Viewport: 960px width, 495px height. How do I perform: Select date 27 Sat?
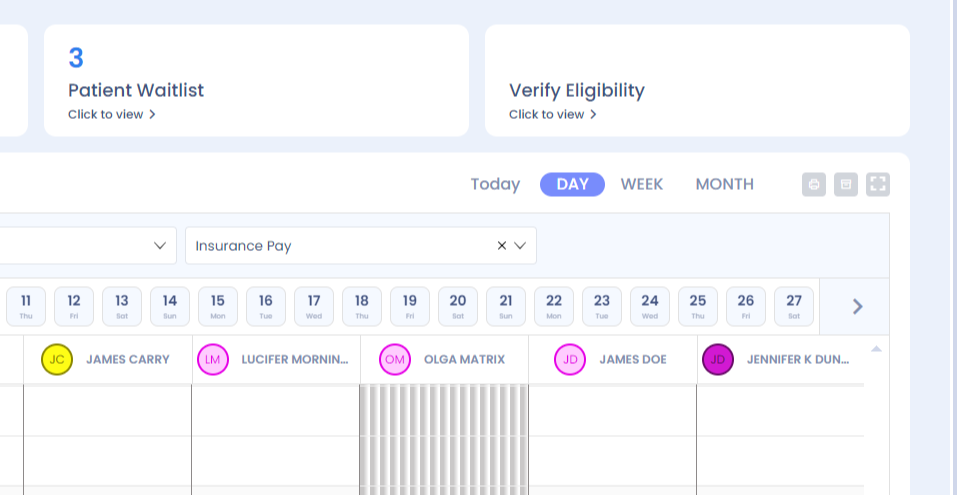pyautogui.click(x=794, y=306)
